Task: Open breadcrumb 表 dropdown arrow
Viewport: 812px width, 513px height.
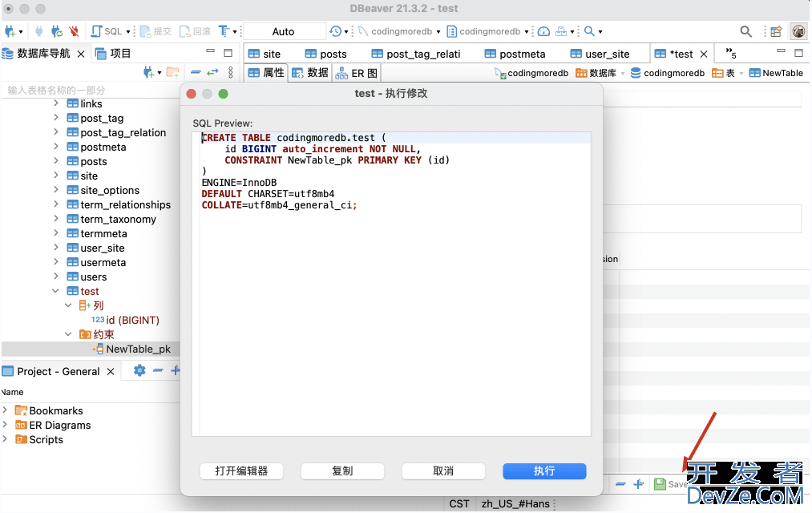Action: click(x=741, y=74)
